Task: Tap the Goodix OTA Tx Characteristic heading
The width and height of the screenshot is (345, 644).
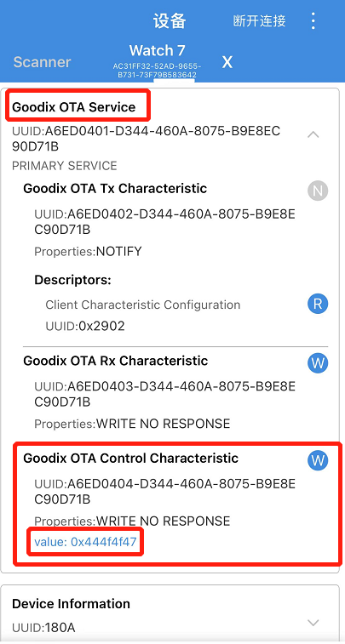Action: [x=115, y=189]
